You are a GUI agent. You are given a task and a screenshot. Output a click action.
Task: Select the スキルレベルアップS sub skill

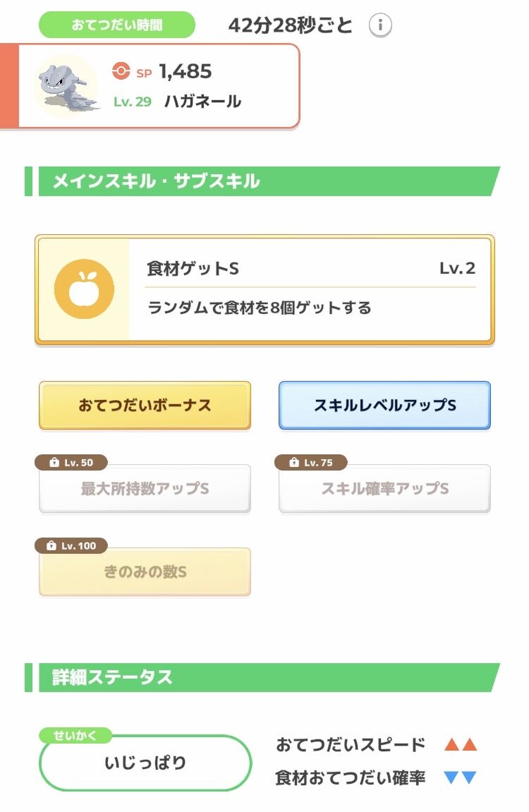coord(384,405)
